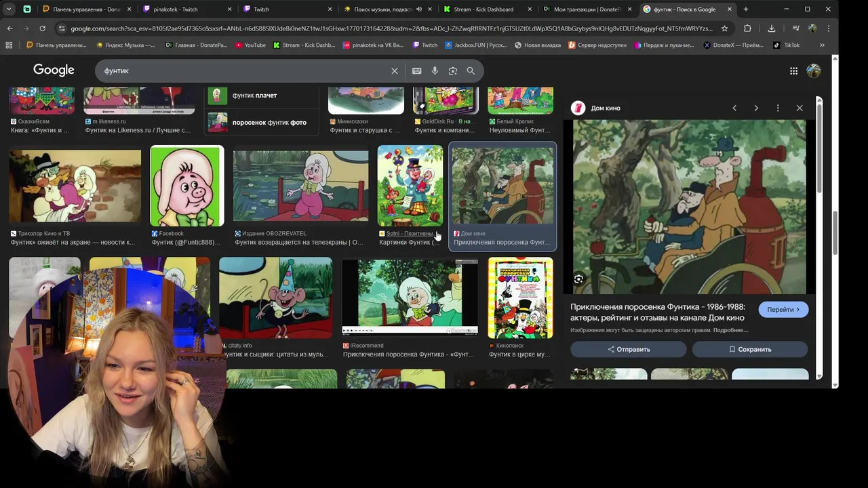Go back in browser history
Viewport: 868px width, 488px height.
[x=10, y=28]
